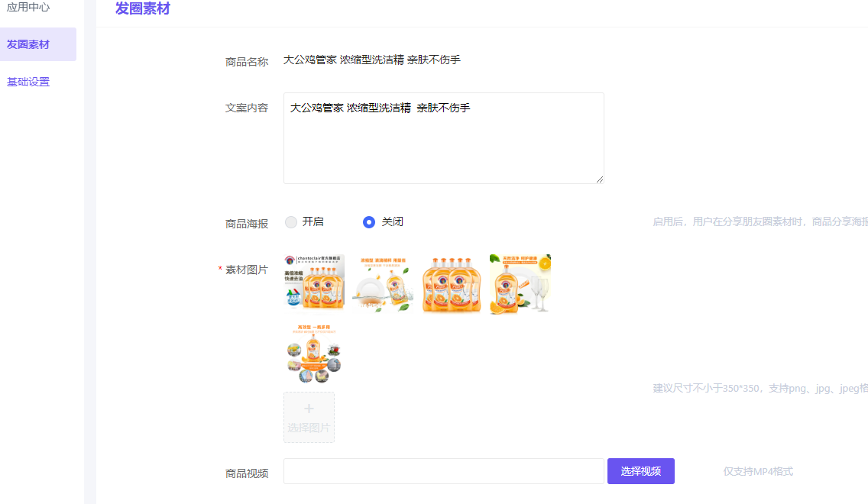868x504 pixels.
Task: Enable the 开启 option for 商品海报
Action: pyautogui.click(x=291, y=221)
